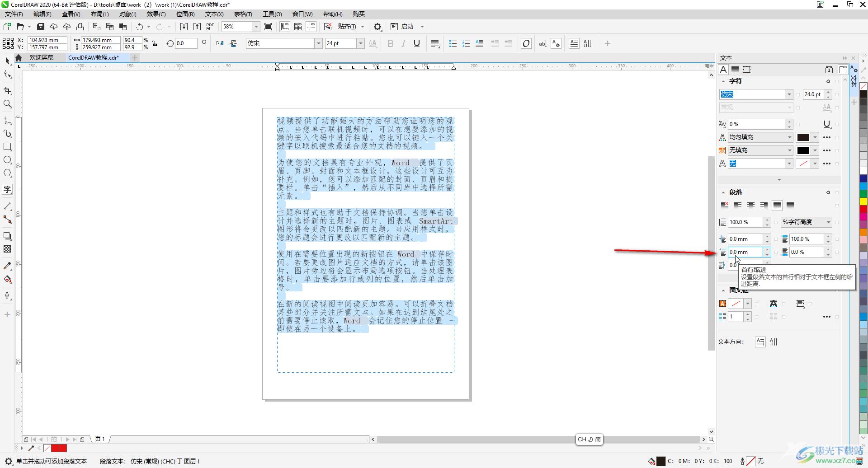Select full justify paragraph alignment
Image resolution: width=868 pixels, height=468 pixels.
pyautogui.click(x=777, y=206)
